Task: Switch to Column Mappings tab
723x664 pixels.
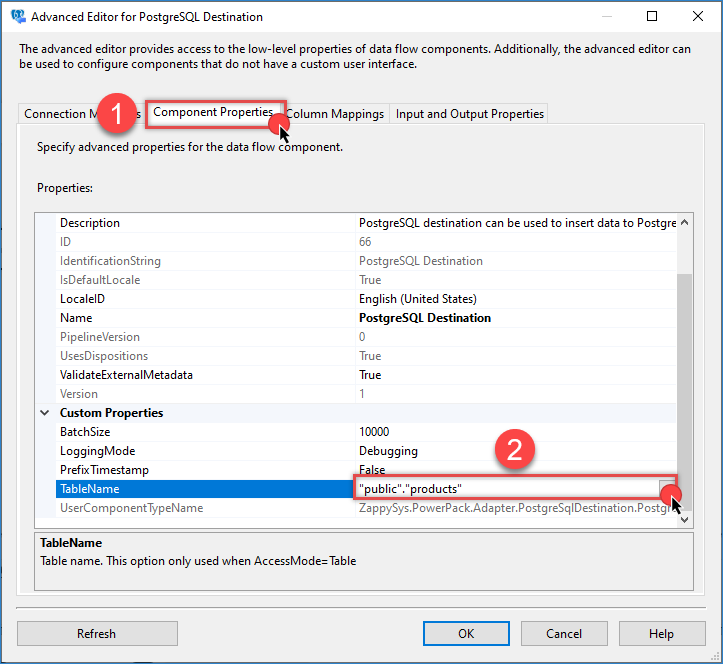Action: (x=336, y=114)
